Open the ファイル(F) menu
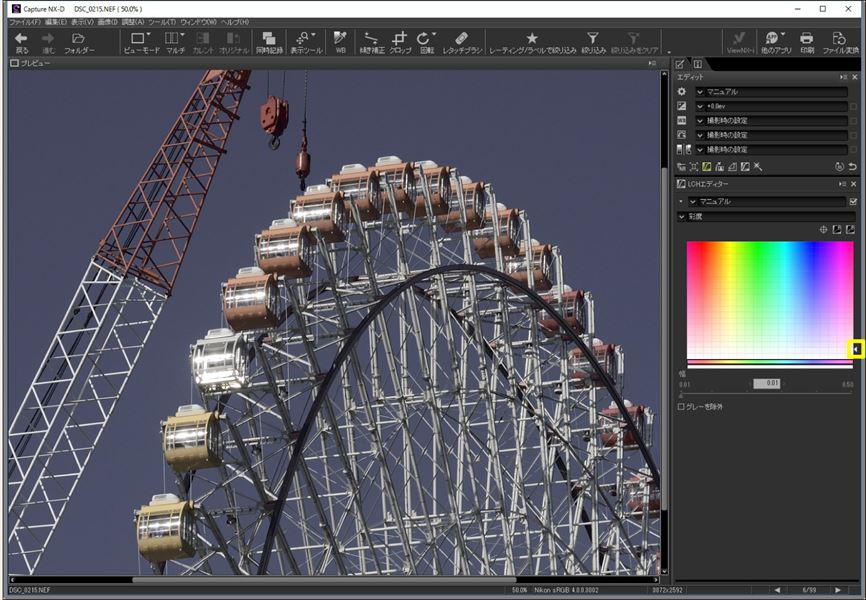Viewport: 866px width, 600px height. tap(25, 22)
